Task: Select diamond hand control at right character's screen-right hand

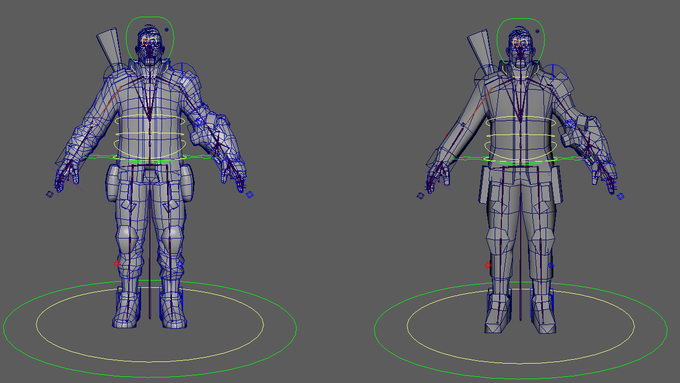Action: tap(620, 196)
